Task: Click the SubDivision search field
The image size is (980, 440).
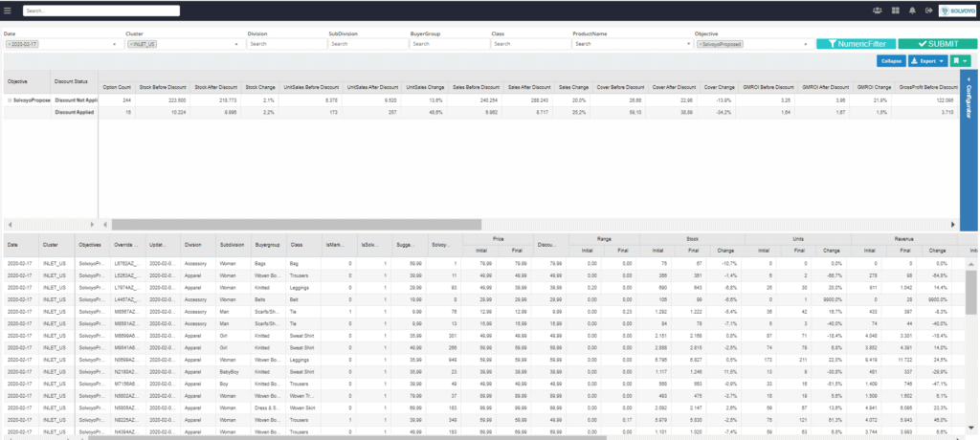Action: (368, 44)
